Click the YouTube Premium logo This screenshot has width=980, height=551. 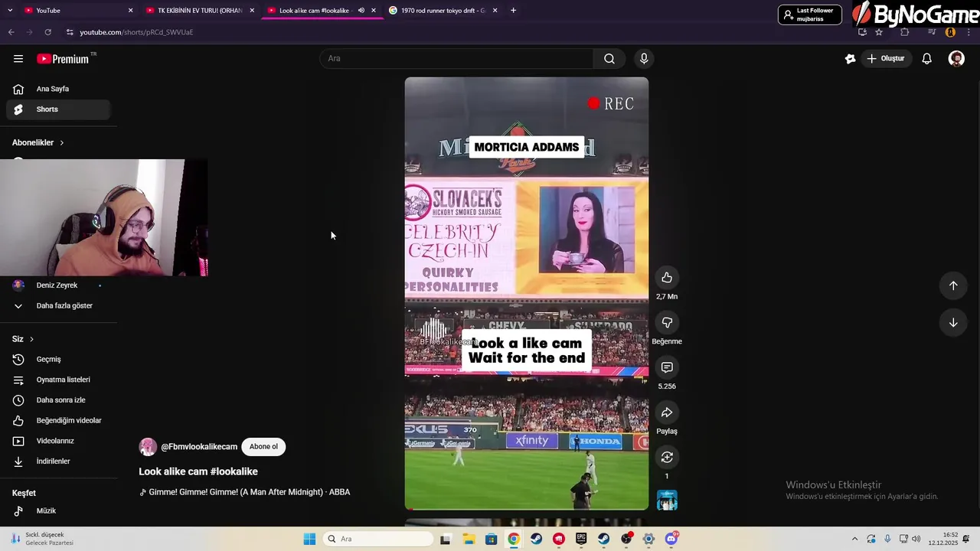coord(63,59)
